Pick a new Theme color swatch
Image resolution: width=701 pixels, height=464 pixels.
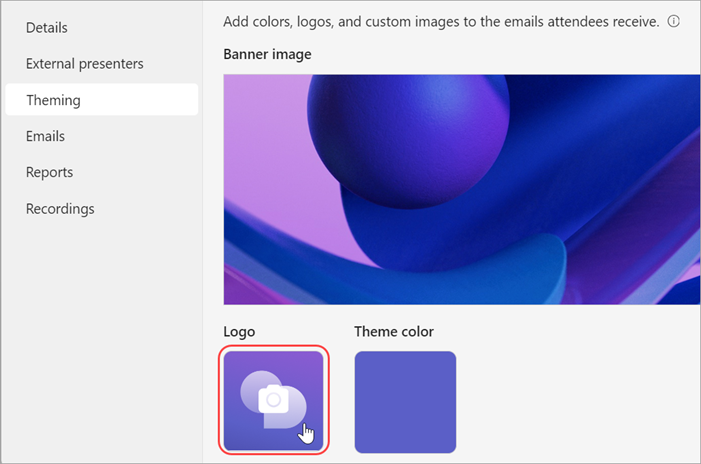click(x=405, y=401)
